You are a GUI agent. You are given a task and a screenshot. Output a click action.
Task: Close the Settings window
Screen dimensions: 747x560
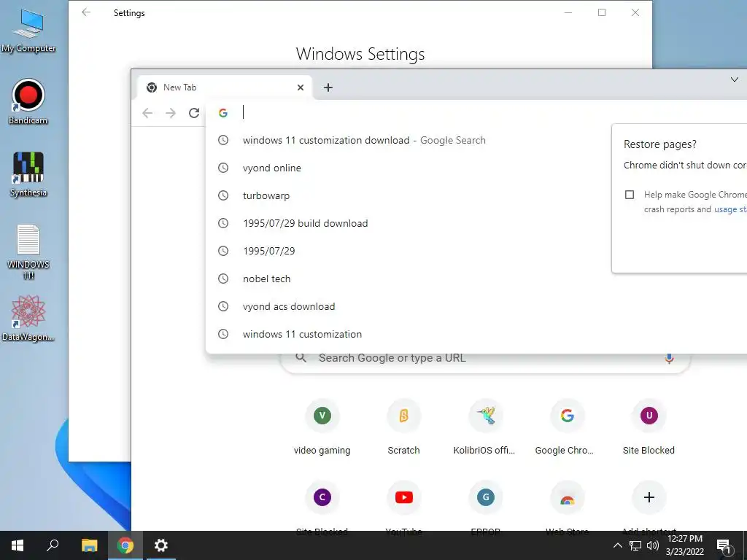coord(635,12)
